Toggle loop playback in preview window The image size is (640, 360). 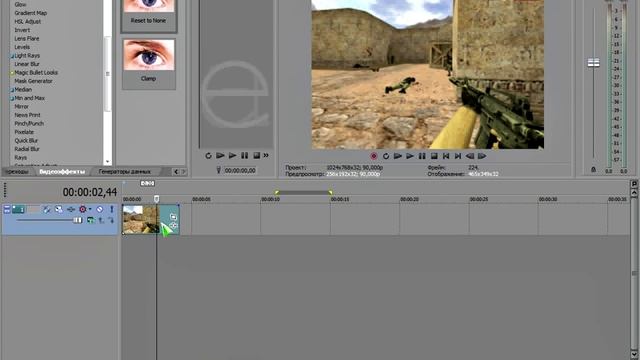click(386, 156)
